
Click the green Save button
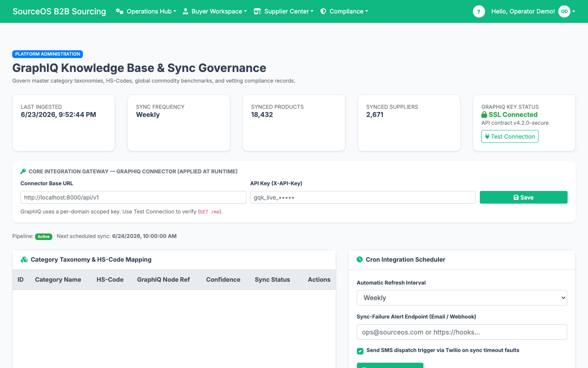(523, 197)
